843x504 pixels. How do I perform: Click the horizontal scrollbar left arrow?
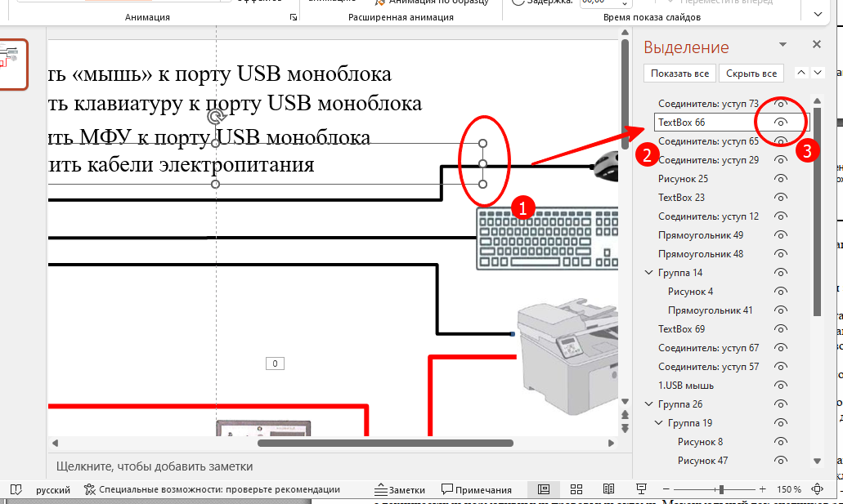pyautogui.click(x=55, y=444)
